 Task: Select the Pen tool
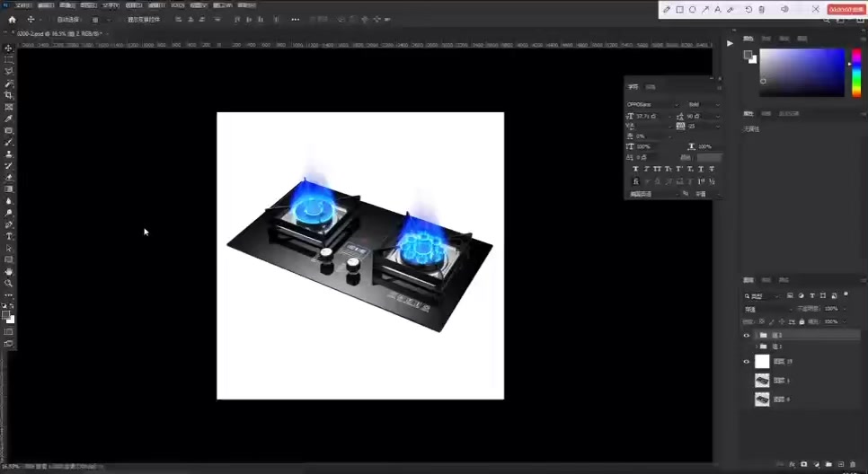[8, 224]
